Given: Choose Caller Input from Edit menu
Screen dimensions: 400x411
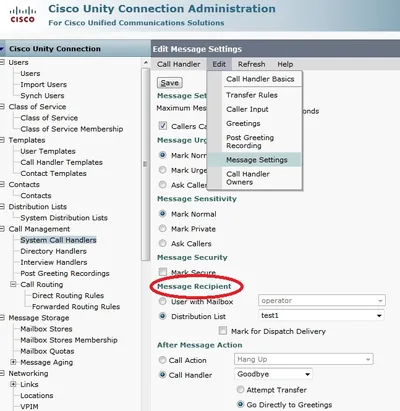Looking at the screenshot, I should point(247,109).
